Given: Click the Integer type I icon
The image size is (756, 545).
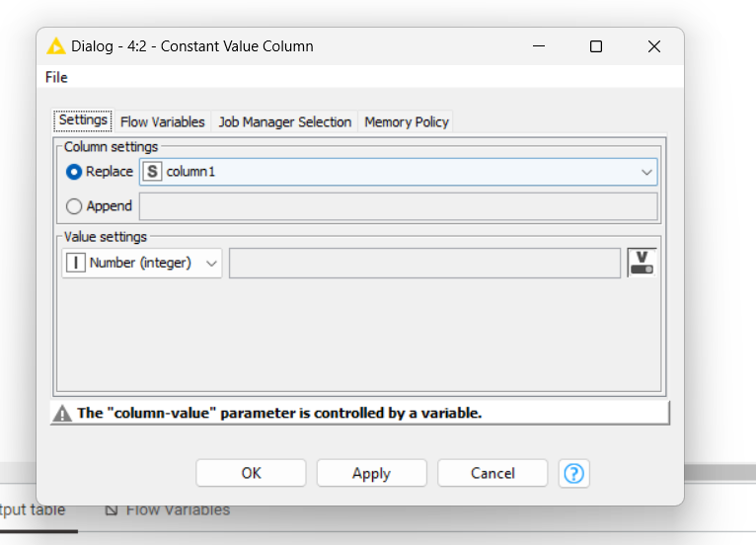Looking at the screenshot, I should [76, 263].
